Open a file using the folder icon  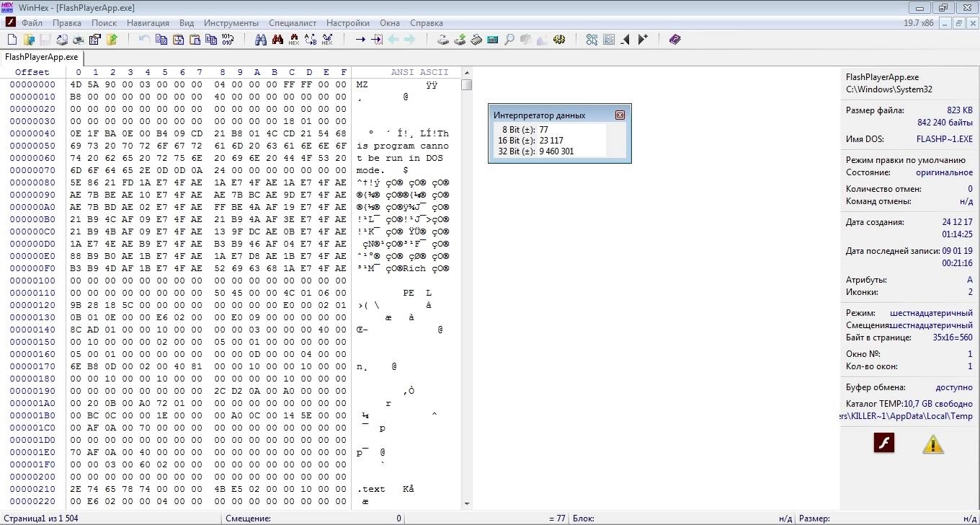tap(27, 40)
